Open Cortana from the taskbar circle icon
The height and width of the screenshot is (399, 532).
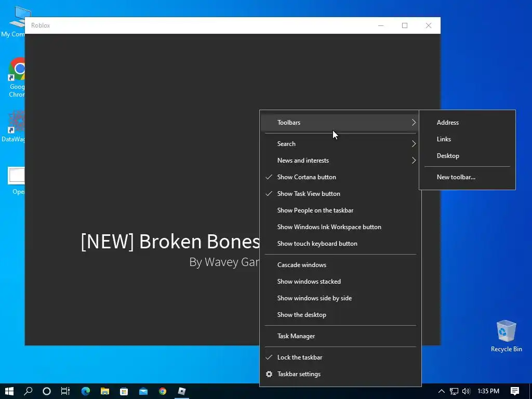(x=47, y=391)
